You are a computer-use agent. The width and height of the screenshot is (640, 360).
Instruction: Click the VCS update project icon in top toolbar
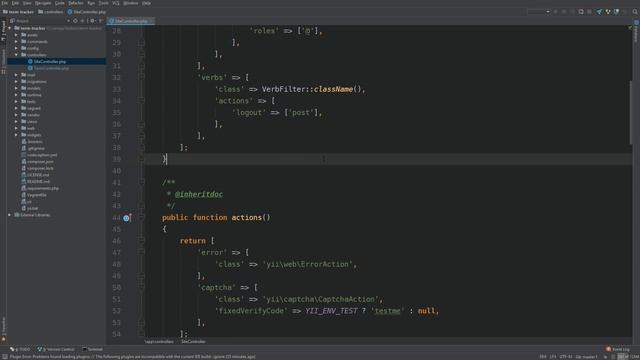click(599, 12)
